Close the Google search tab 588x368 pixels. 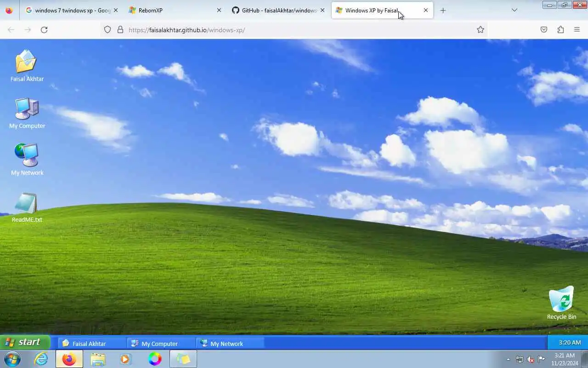(115, 10)
